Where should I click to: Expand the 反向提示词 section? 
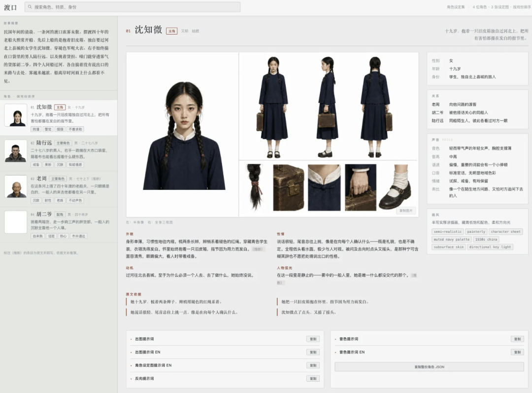pyautogui.click(x=144, y=378)
